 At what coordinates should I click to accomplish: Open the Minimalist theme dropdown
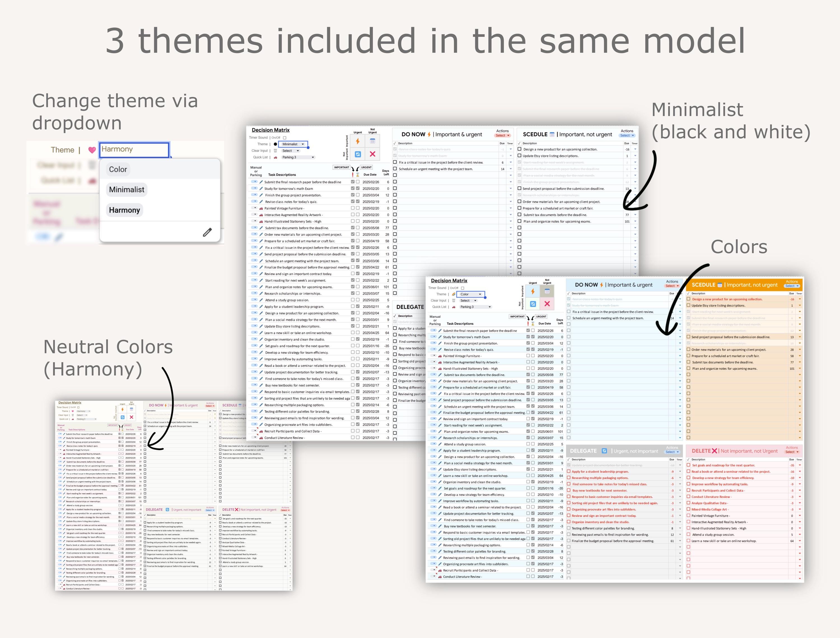point(293,144)
